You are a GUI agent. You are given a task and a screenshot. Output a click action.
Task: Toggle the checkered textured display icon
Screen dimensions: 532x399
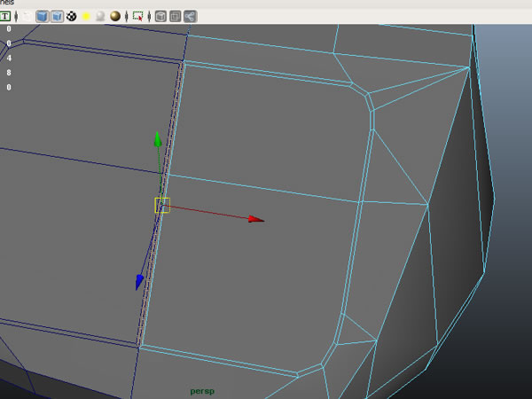[x=72, y=16]
